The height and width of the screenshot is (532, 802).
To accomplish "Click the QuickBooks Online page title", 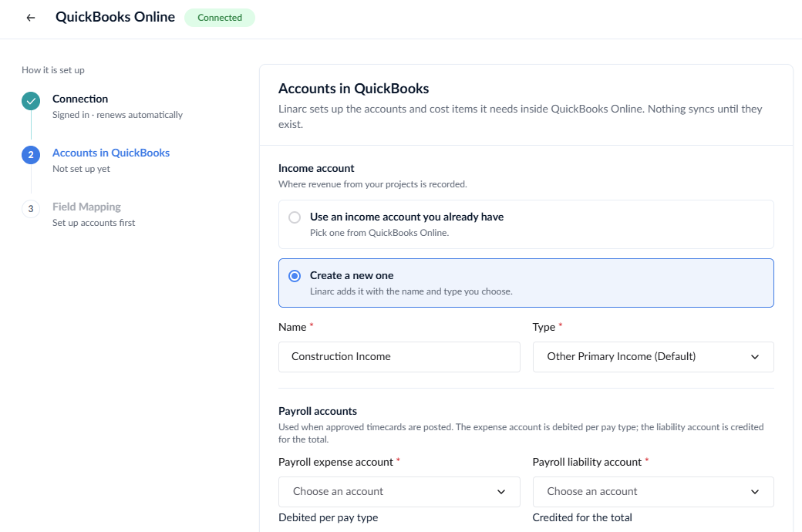I will (115, 17).
